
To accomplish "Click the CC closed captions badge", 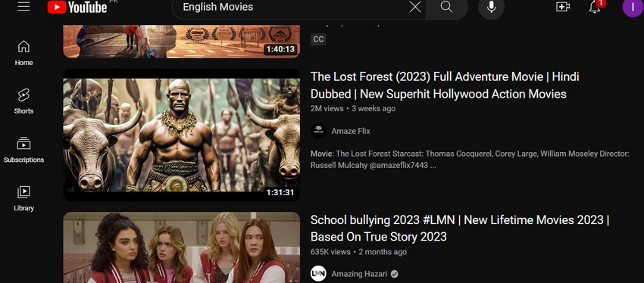I will 318,39.
